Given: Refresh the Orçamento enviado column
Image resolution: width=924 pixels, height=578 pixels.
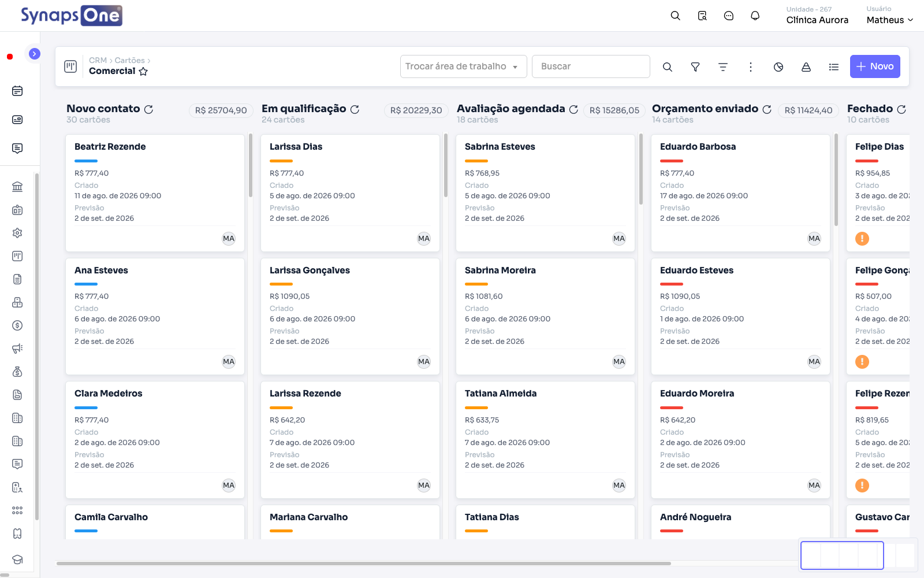Looking at the screenshot, I should [x=767, y=109].
